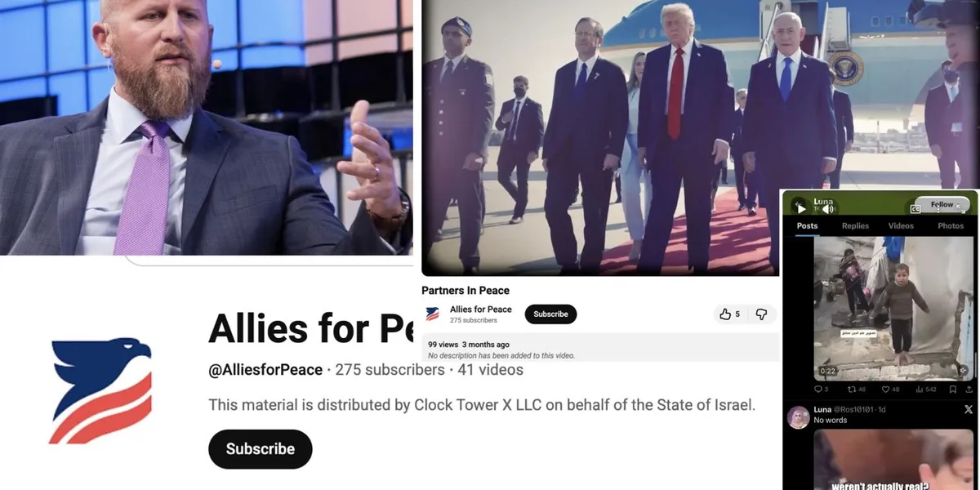Click the X logo on Luna's post
The width and height of the screenshot is (980, 490).
(969, 409)
